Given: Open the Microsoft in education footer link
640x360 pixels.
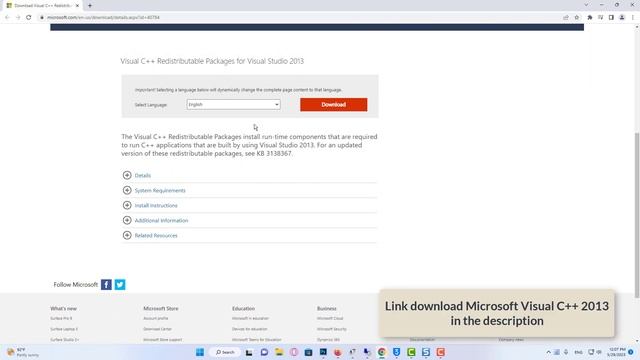Looking at the screenshot, I should pyautogui.click(x=250, y=318).
